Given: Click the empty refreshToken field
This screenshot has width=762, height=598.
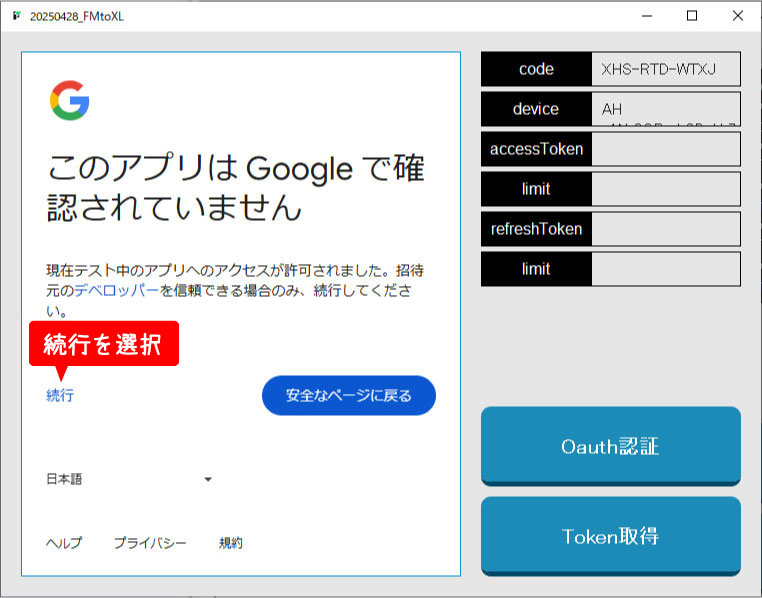Looking at the screenshot, I should click(666, 229).
